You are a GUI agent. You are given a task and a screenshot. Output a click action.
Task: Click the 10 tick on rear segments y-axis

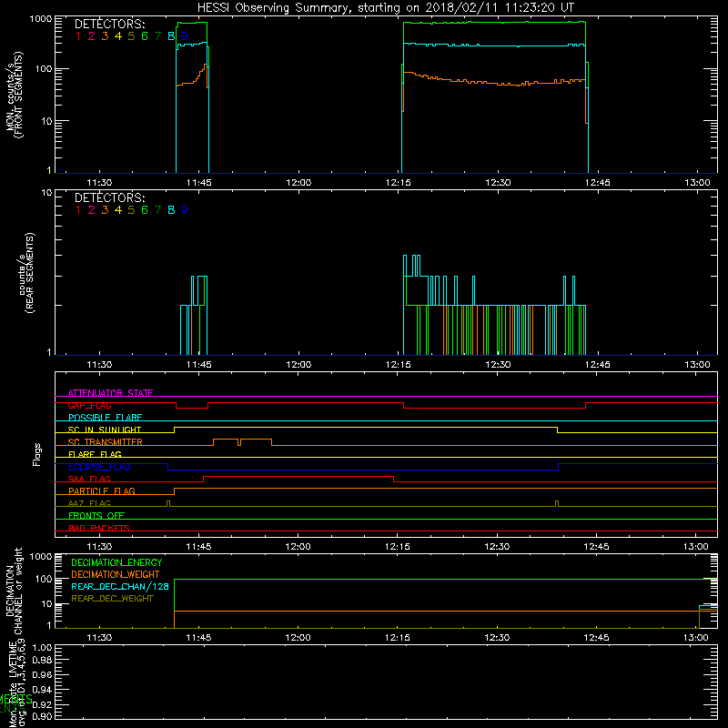pyautogui.click(x=47, y=192)
